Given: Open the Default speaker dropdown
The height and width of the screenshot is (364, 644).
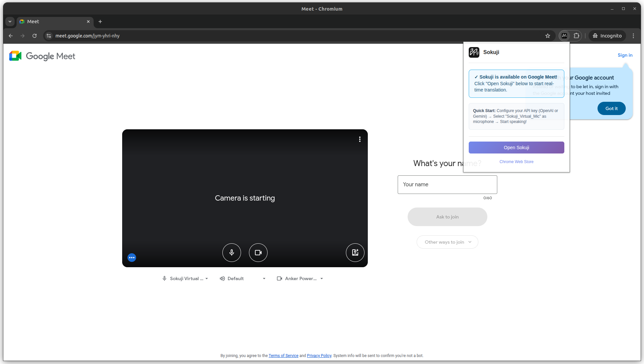Looking at the screenshot, I should click(x=243, y=278).
